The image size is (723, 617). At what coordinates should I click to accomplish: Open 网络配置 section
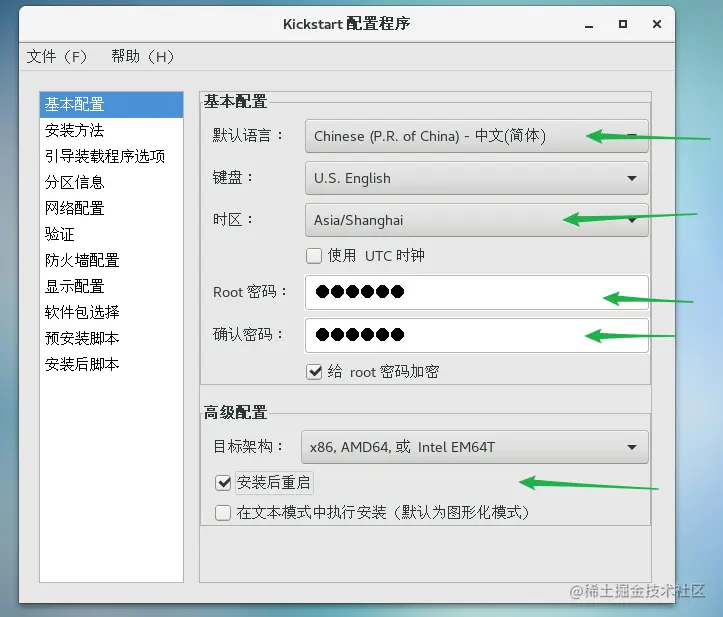[x=112, y=208]
